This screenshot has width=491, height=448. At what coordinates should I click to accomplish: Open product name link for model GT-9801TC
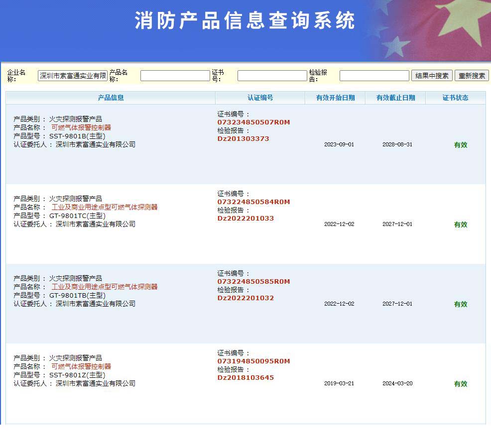click(105, 207)
